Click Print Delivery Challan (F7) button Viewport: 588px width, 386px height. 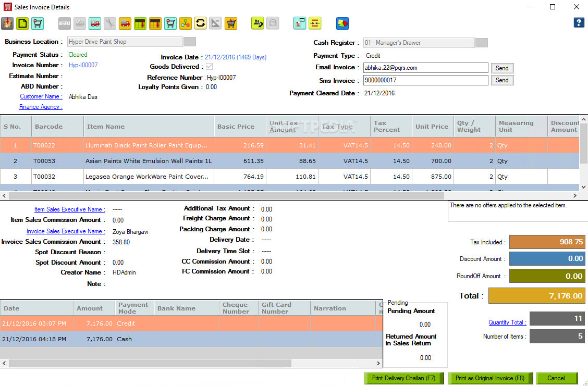pos(403,378)
